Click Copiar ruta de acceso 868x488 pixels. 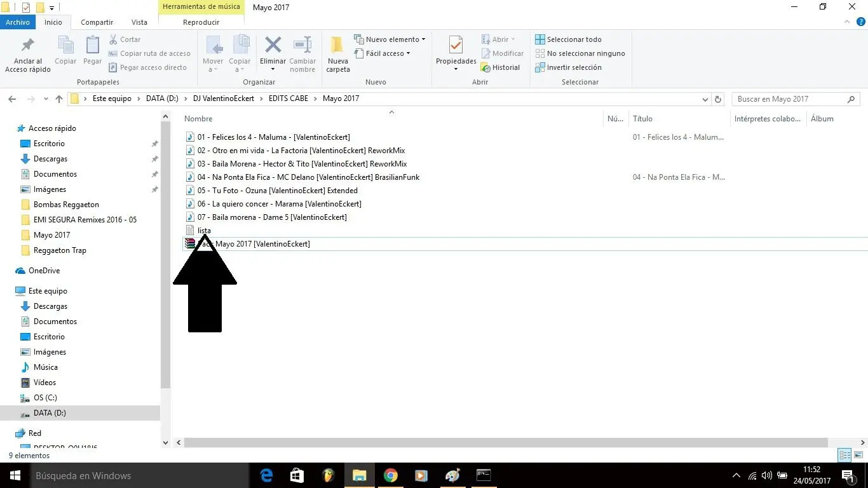tap(149, 53)
